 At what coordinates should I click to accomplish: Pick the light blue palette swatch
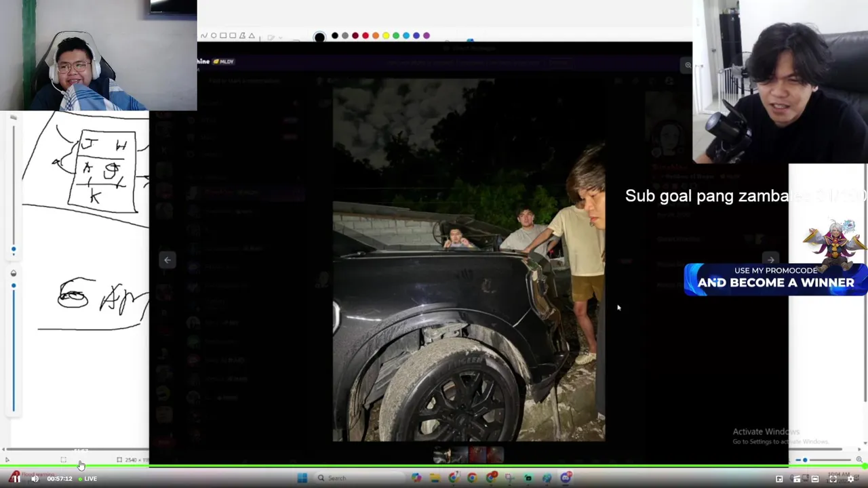[406, 35]
